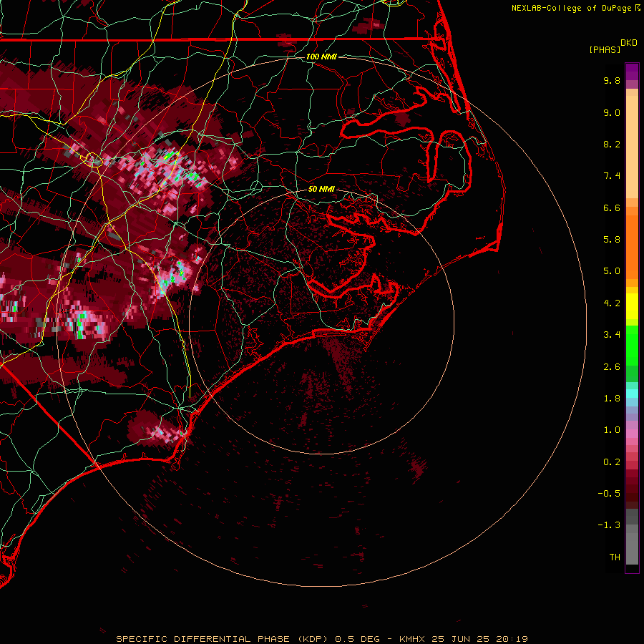Click the 0.2 color scale value
This screenshot has width=644, height=644.
(612, 462)
